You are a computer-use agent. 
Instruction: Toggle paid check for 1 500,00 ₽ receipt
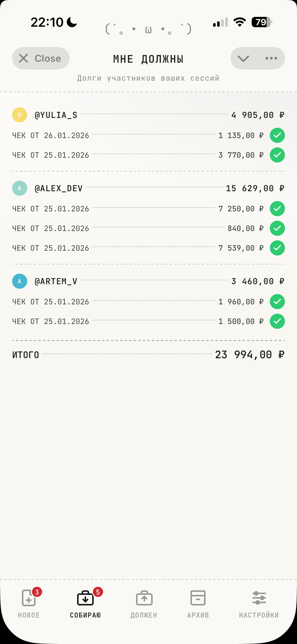point(277,321)
